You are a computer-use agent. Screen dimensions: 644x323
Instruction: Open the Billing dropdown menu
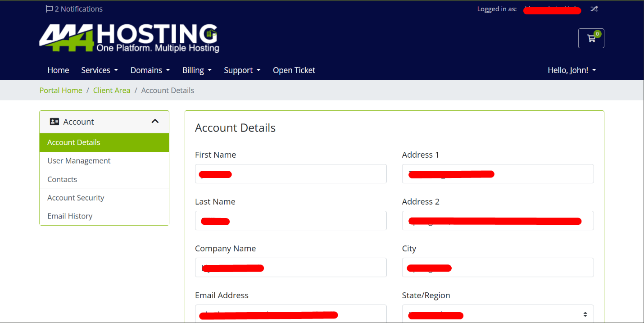coord(197,70)
